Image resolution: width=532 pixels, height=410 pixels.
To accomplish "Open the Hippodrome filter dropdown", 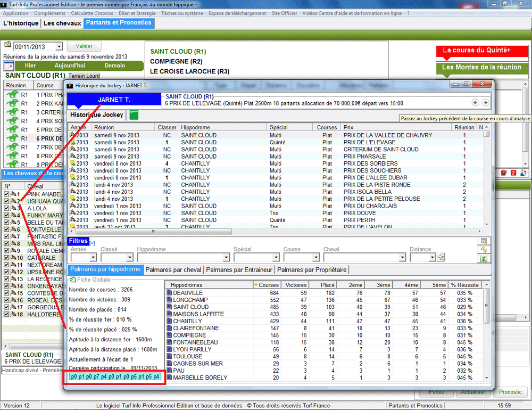I will [226, 258].
